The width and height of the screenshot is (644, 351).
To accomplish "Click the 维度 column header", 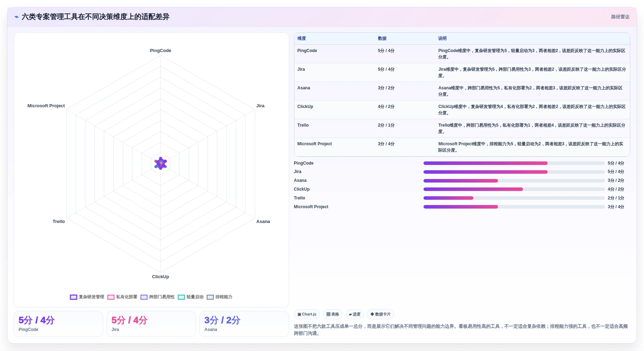I will tap(302, 38).
